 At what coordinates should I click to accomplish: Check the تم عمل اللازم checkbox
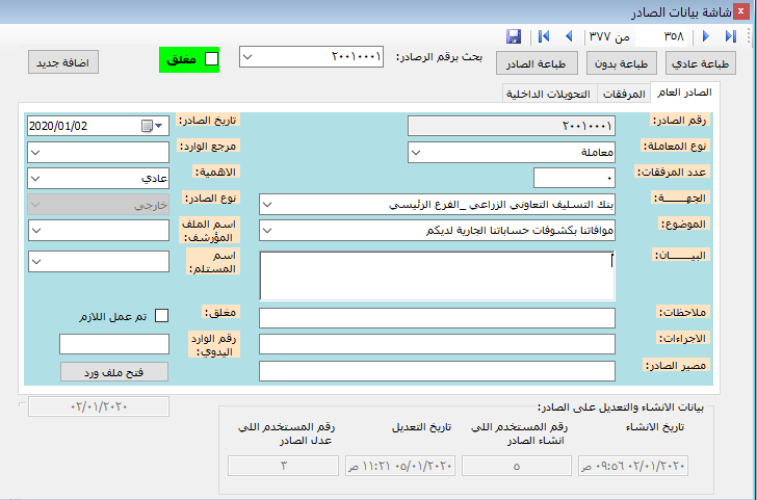pos(162,316)
